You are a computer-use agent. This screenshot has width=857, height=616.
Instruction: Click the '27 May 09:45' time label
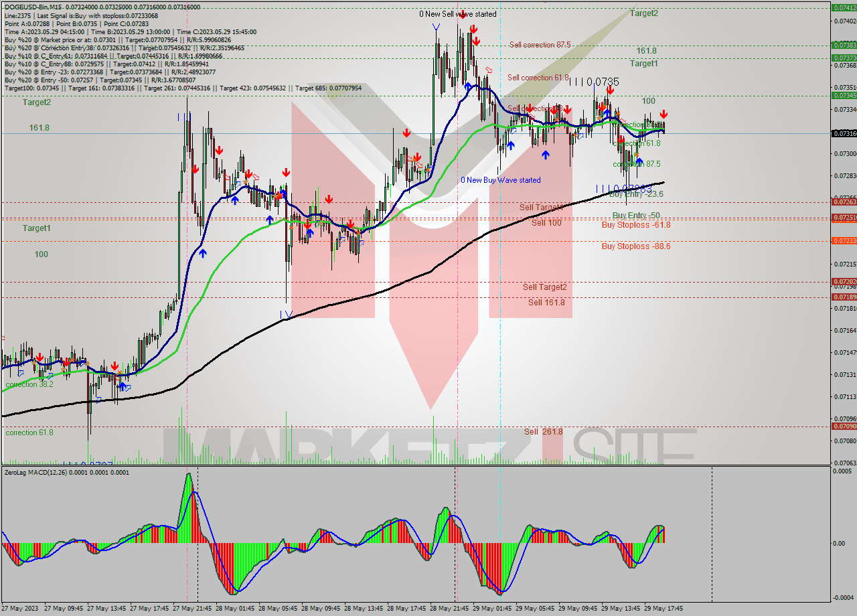point(64,609)
